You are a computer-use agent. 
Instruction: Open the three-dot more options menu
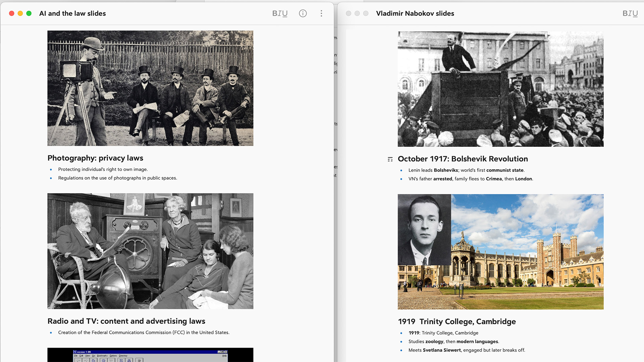tap(321, 13)
